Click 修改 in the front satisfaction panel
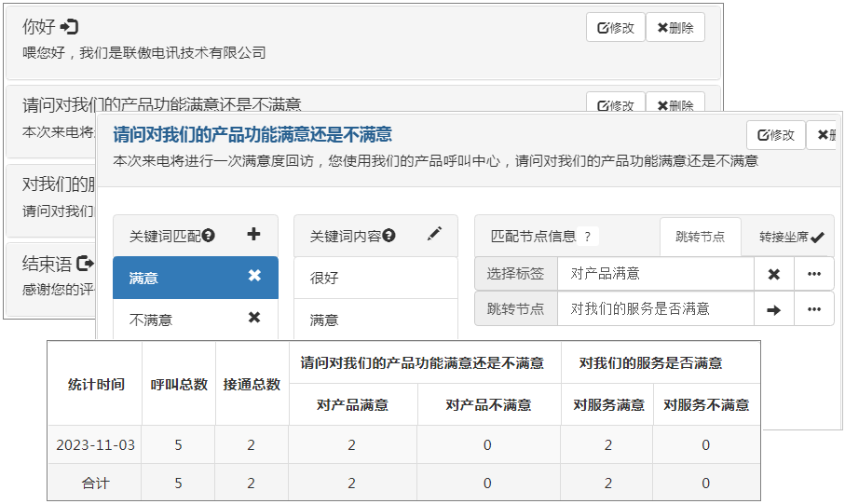845x504 pixels. (x=776, y=135)
